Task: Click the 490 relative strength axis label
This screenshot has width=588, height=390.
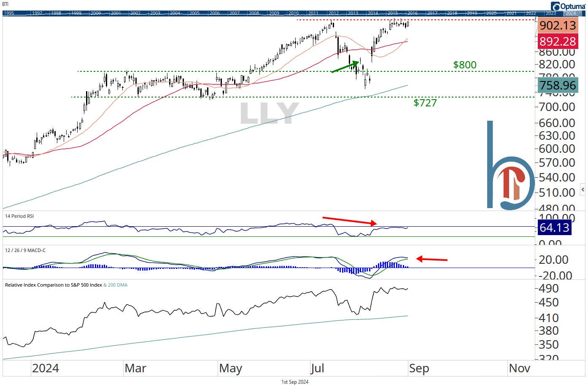Action: pos(549,288)
